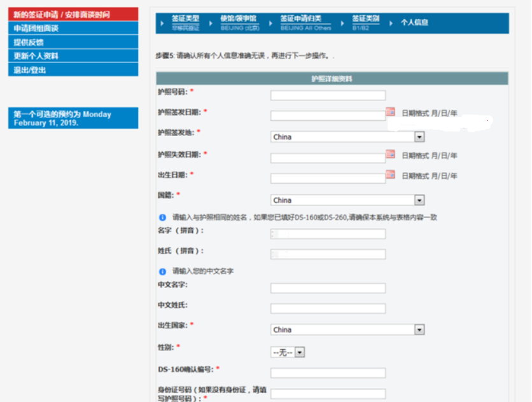The image size is (532, 402).
Task: Select 申请团组面谈 in sidebar
Action: [73, 28]
